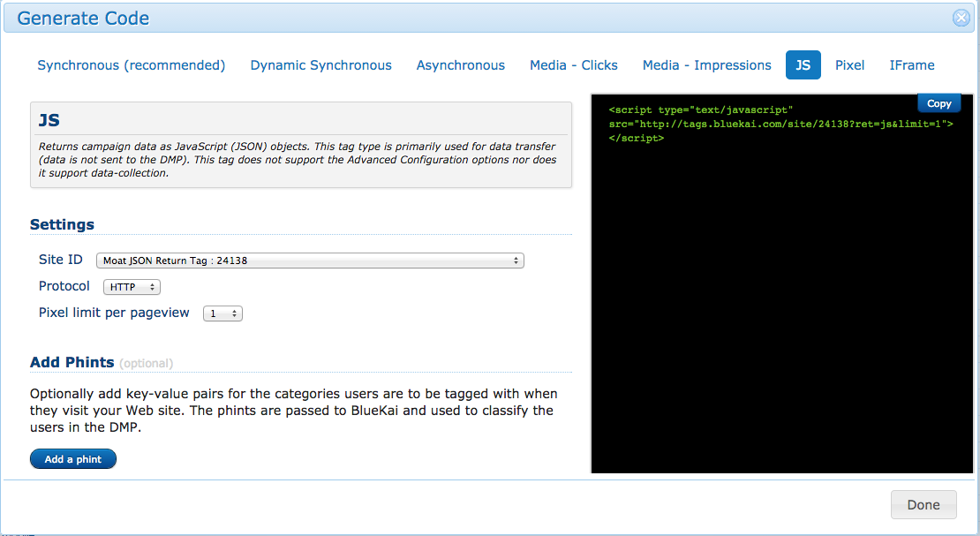Go to Media - Clicks tab
The height and width of the screenshot is (536, 980).
(574, 65)
